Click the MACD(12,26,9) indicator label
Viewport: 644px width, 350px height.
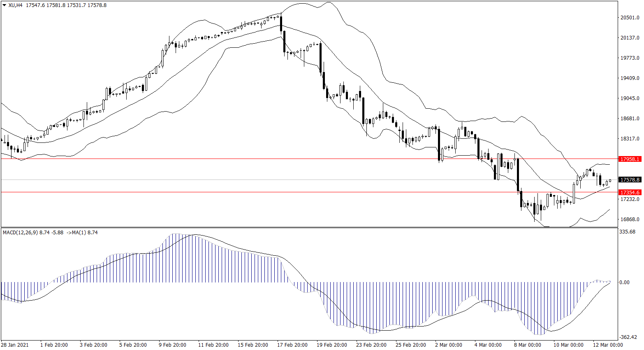point(20,233)
